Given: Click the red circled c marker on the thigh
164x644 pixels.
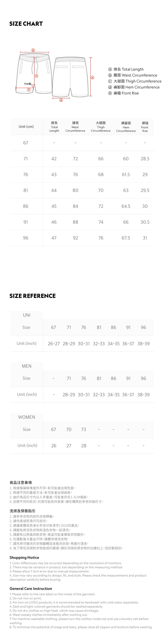Looking at the screenshot, I should (x=29, y=90).
